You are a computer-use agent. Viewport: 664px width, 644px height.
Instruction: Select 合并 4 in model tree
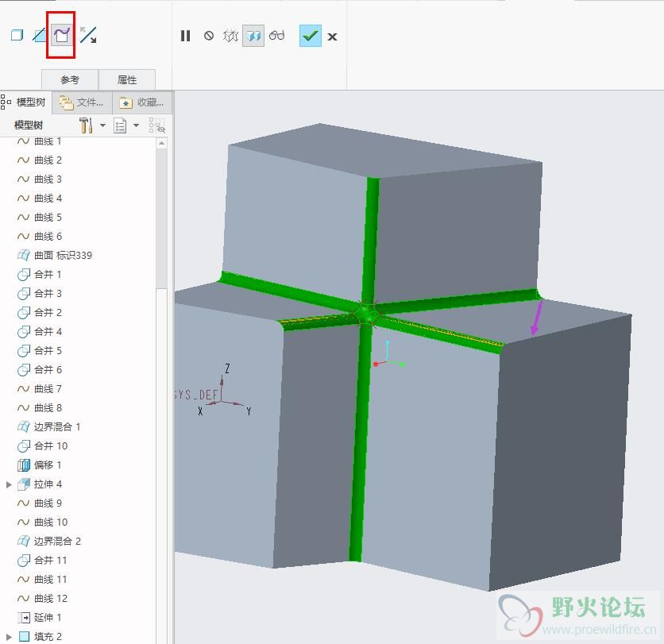[x=48, y=331]
